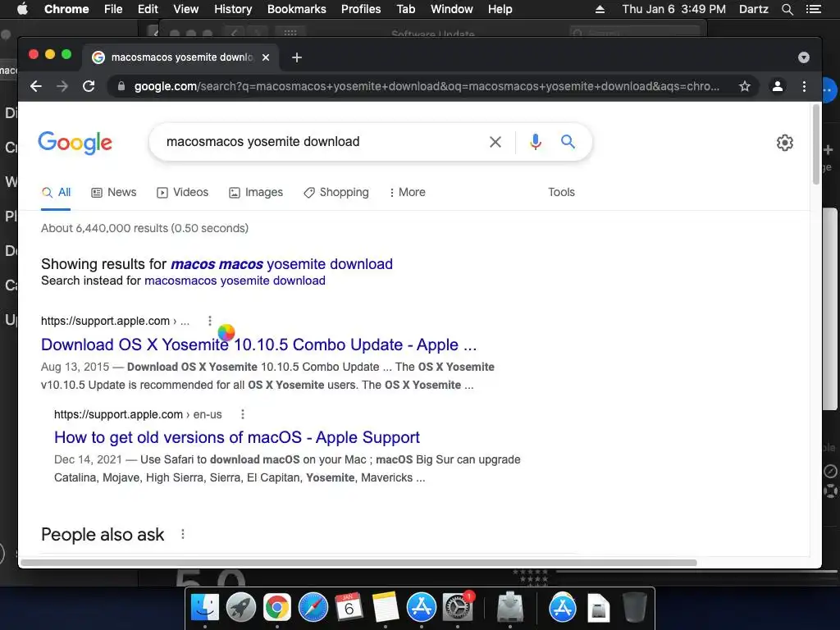Open the Window menu
This screenshot has height=630, width=840.
(452, 9)
